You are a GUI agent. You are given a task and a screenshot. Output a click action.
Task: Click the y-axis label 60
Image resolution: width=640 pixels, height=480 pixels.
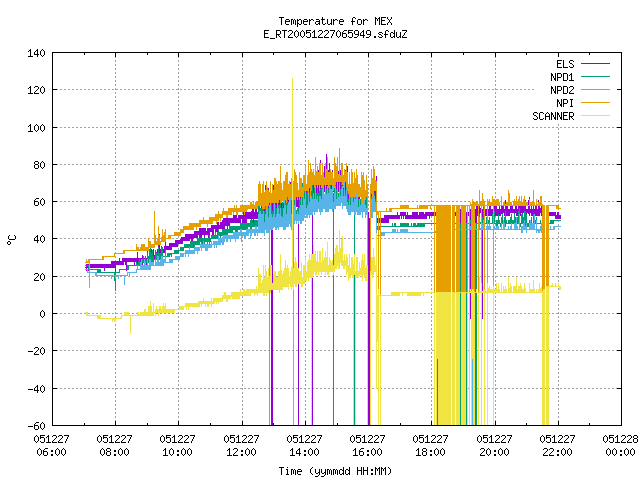[40, 202]
